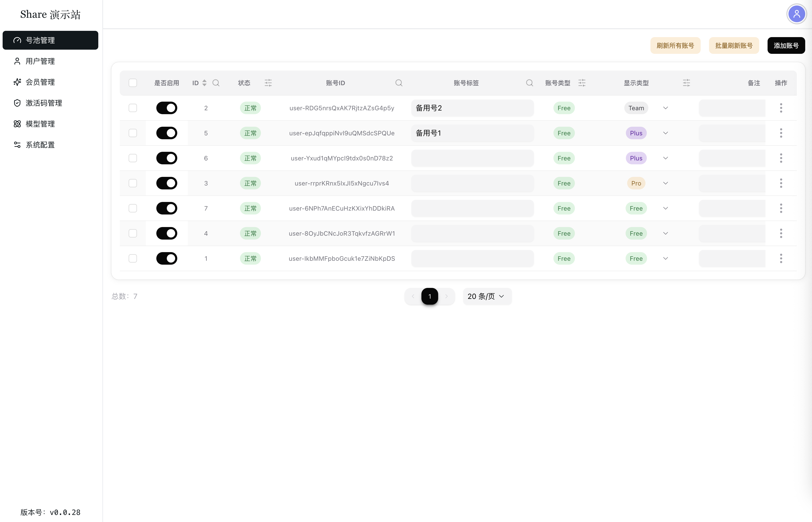Open the user avatar menu

pos(796,14)
